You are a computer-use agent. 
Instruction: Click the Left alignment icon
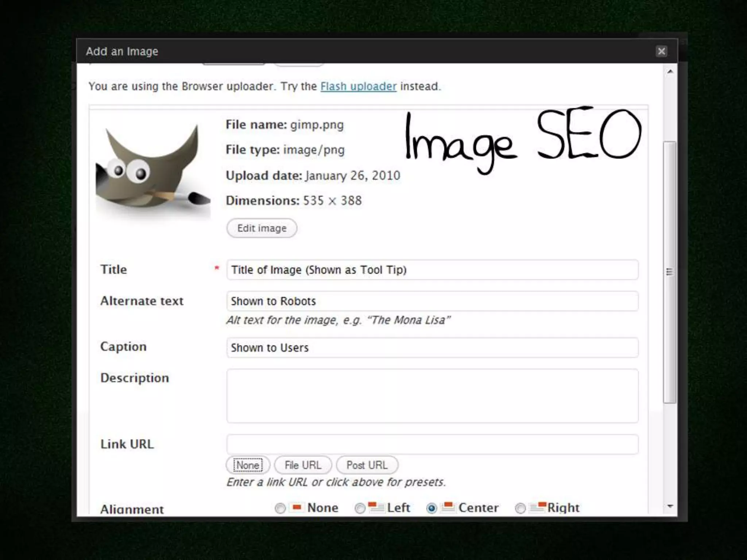coord(376,507)
